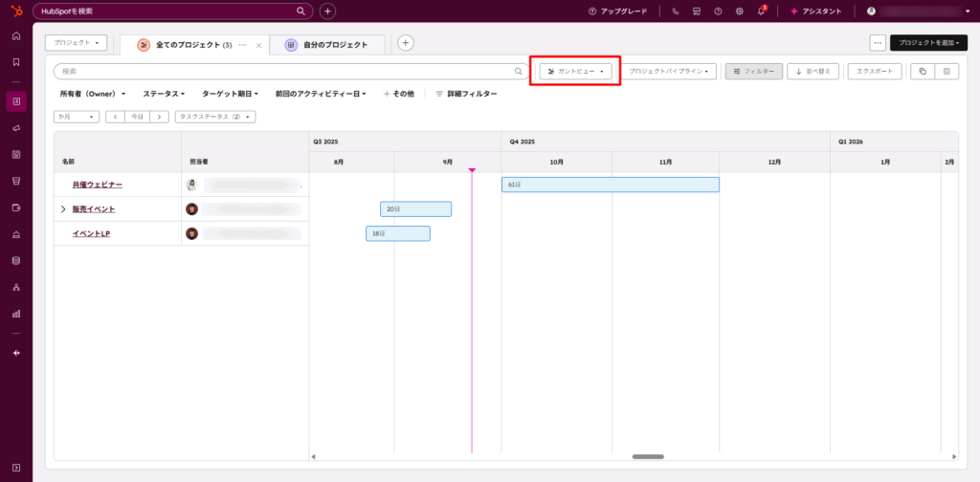Image resolution: width=980 pixels, height=482 pixels.
Task: Open the settings gear icon
Action: (739, 11)
